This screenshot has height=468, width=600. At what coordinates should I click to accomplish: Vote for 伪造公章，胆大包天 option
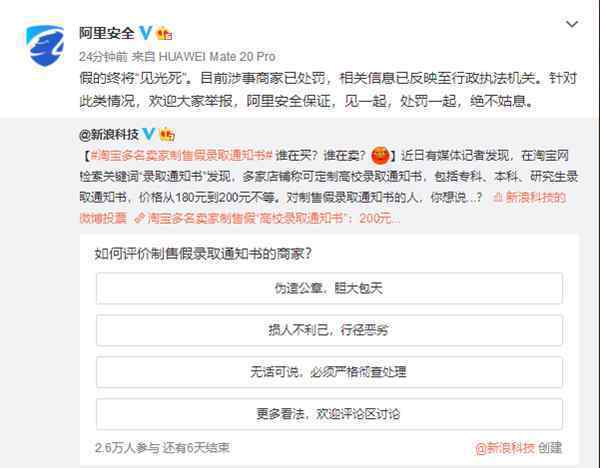pyautogui.click(x=329, y=288)
